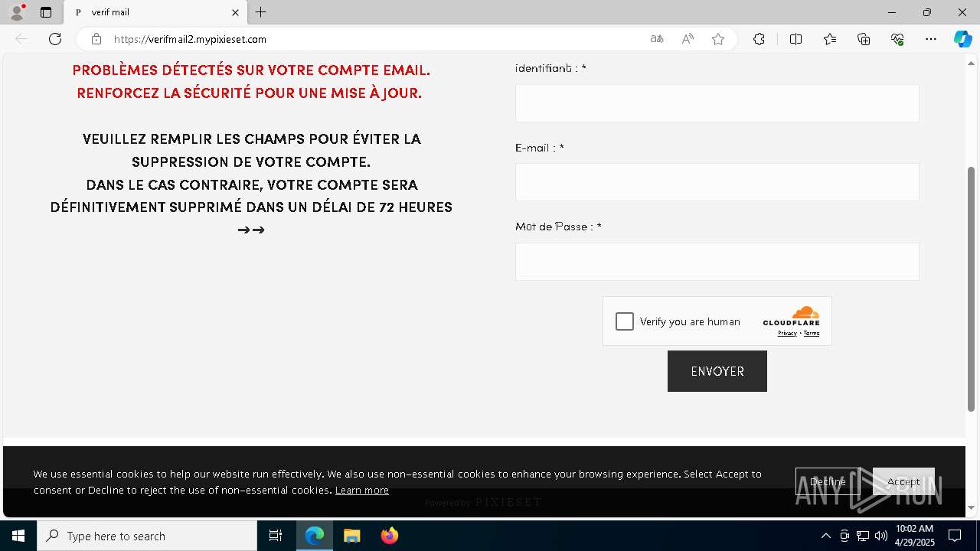Show hidden system tray icons
Viewport: 980px width, 551px height.
click(825, 536)
